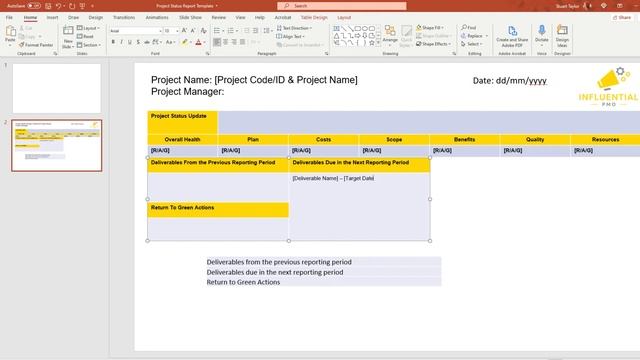Center the text
The height and width of the screenshot is (360, 640).
(226, 42)
